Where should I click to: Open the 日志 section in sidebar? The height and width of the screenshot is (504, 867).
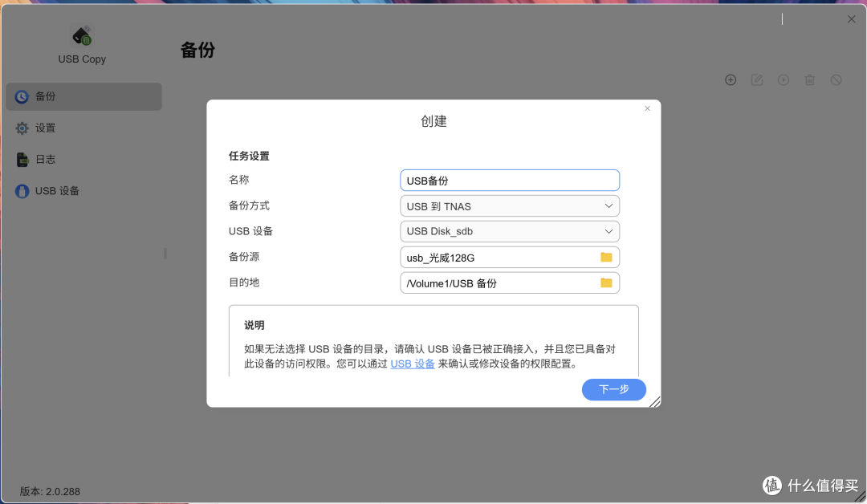84,160
